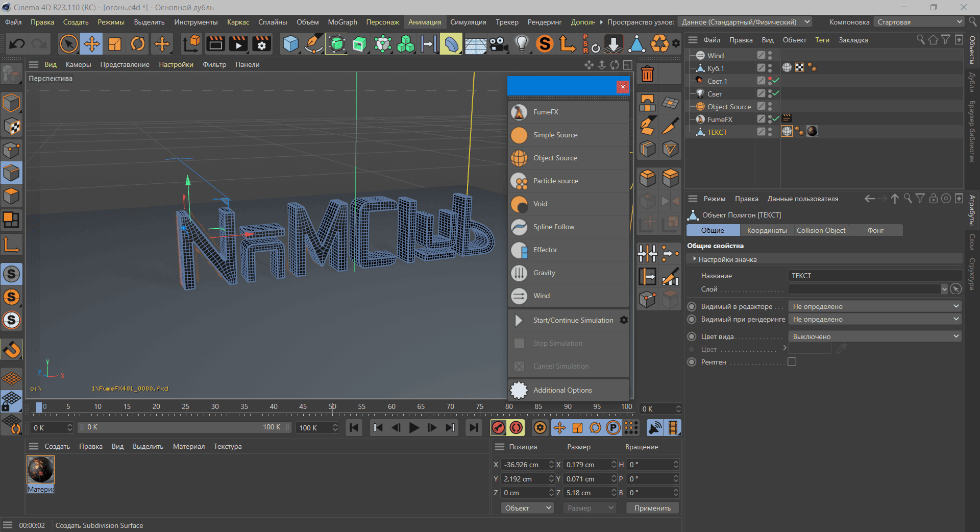Viewport: 980px width, 532px height.
Task: Select the Move tool in top toolbar
Action: point(92,44)
